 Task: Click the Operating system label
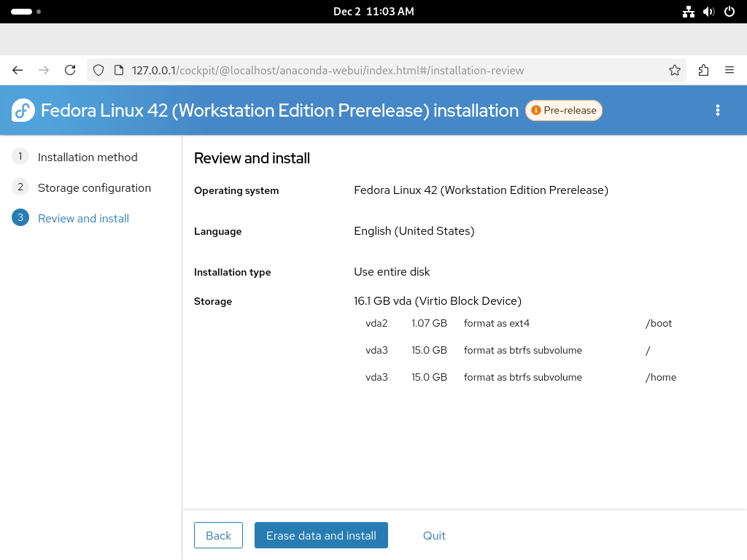(x=236, y=190)
